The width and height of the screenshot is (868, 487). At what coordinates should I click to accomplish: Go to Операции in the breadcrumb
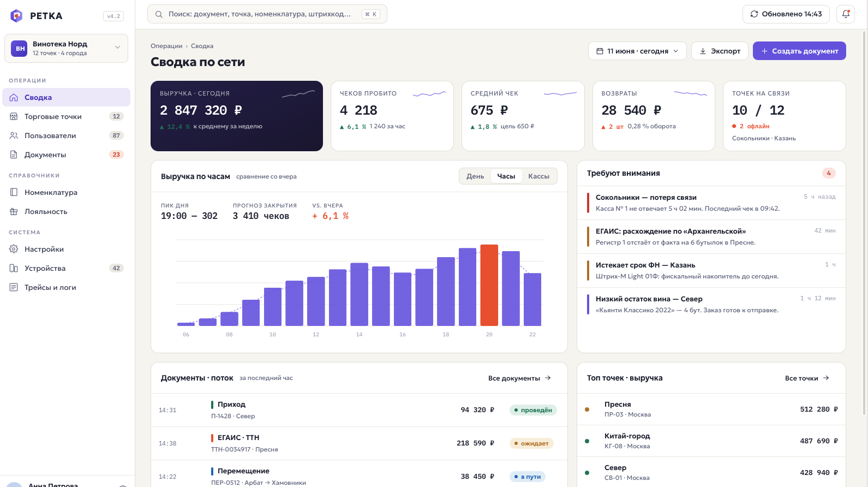[166, 46]
